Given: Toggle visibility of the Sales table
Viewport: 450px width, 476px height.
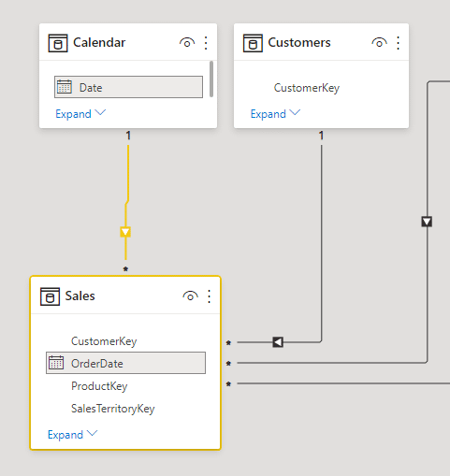Looking at the screenshot, I should coord(190,296).
